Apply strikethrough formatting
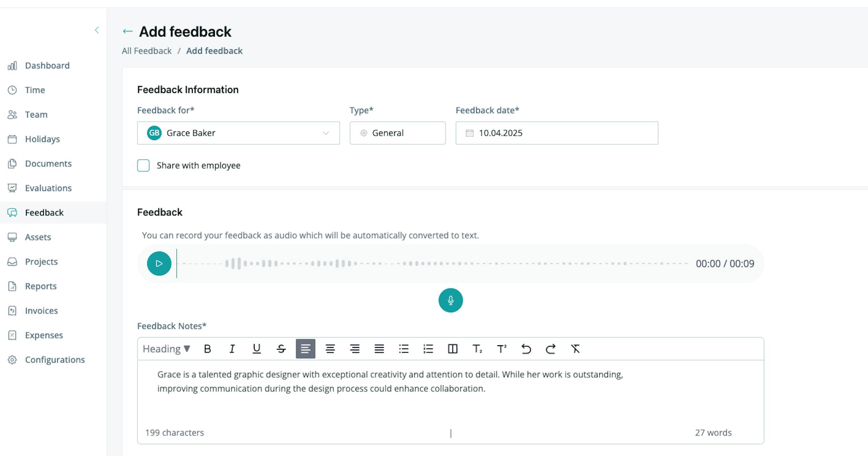 [281, 349]
